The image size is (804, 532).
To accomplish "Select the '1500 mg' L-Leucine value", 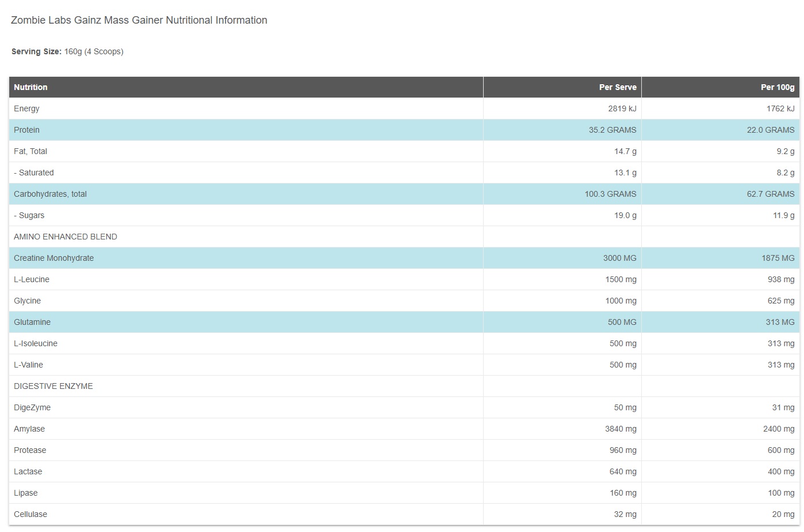I will 621,279.
